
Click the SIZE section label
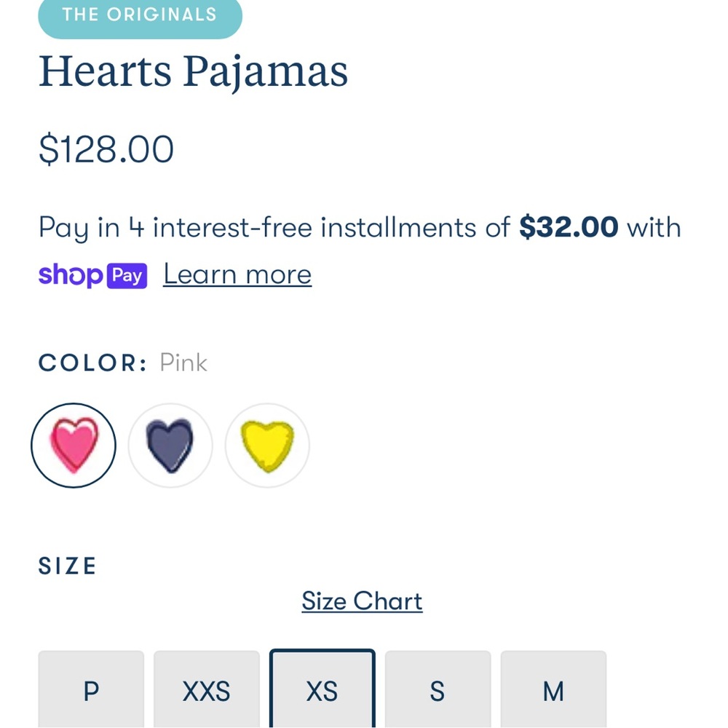(67, 566)
